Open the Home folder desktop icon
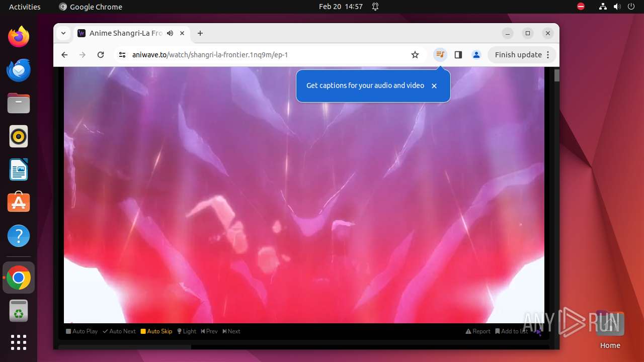The image size is (644, 362). pyautogui.click(x=610, y=330)
